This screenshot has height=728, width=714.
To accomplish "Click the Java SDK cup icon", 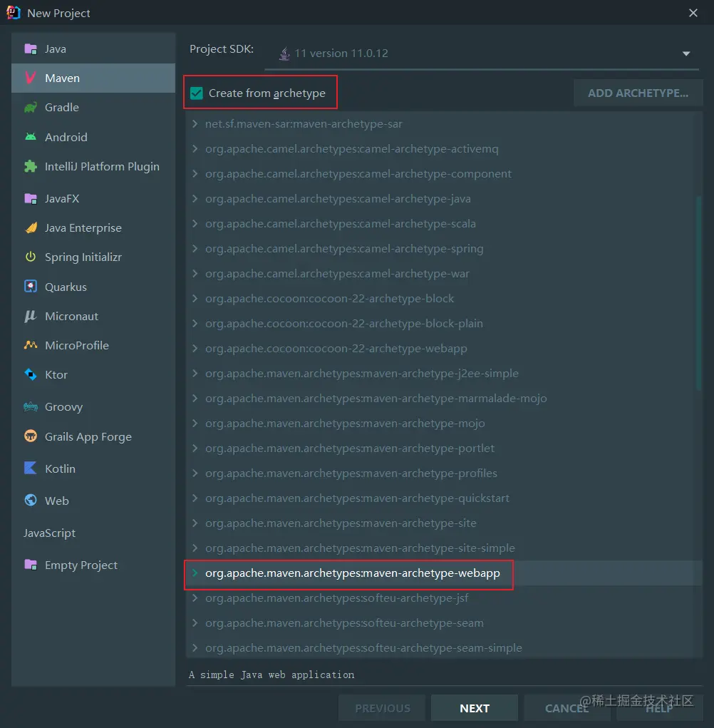I will click(x=284, y=53).
